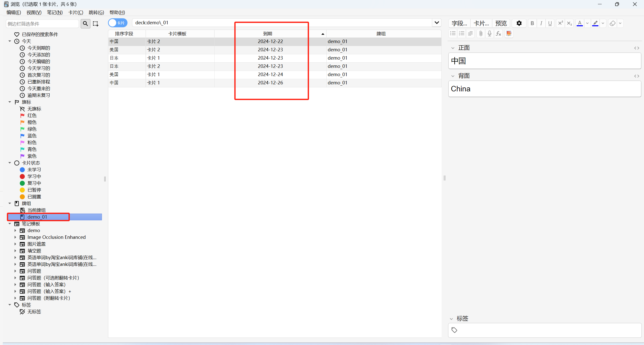Open the 卡片(C) menu
Image resolution: width=644 pixels, height=345 pixels.
pyautogui.click(x=76, y=12)
